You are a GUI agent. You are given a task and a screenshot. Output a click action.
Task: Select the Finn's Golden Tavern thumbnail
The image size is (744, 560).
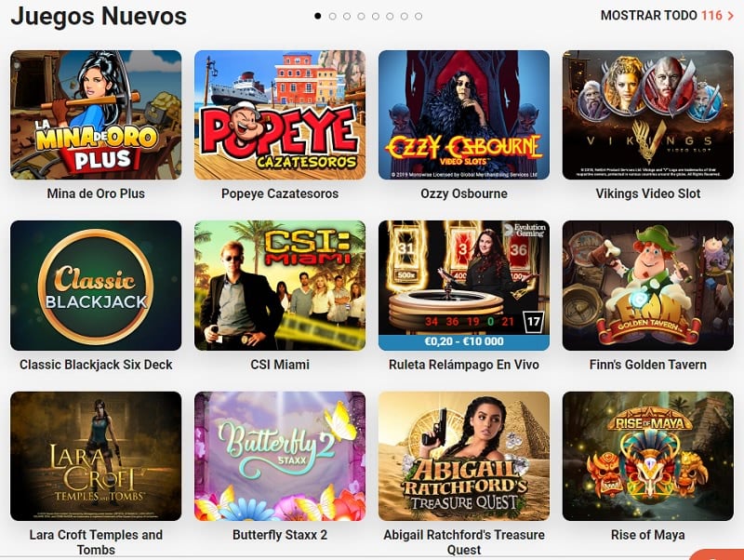coord(648,286)
